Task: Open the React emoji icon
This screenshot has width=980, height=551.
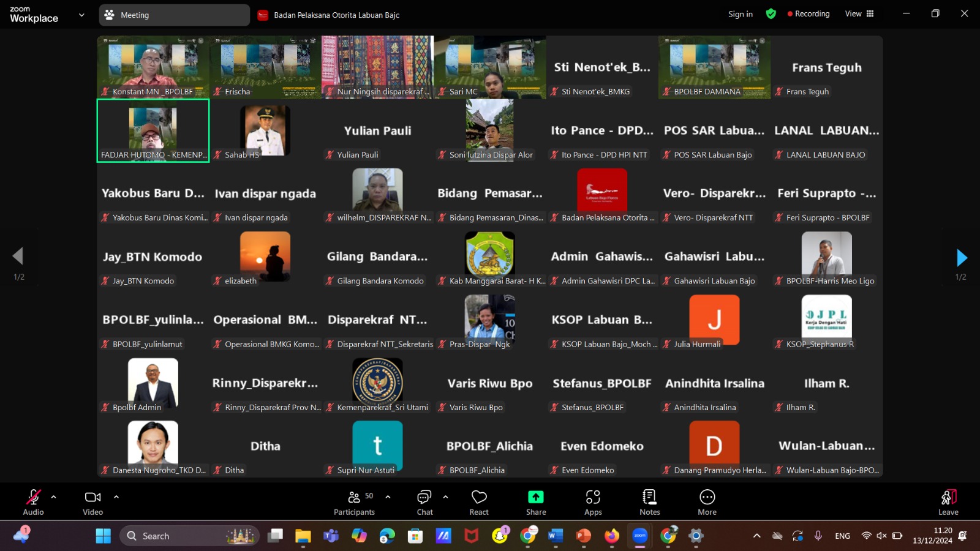Action: pos(479,497)
